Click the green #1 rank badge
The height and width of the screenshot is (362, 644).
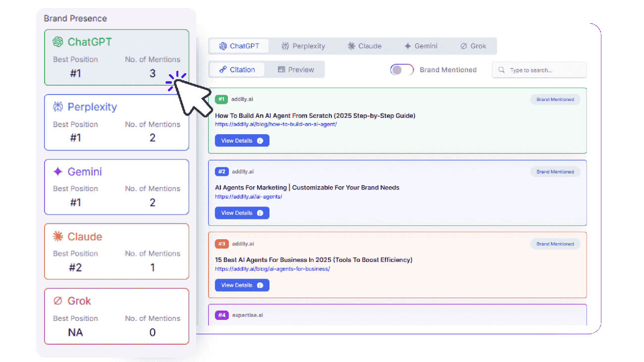pos(221,100)
